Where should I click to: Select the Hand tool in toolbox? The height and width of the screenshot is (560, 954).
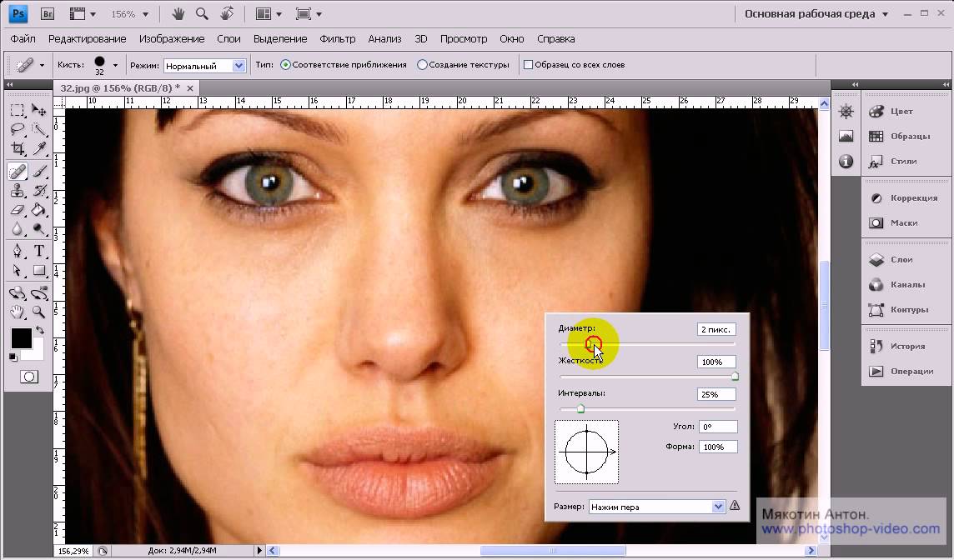(x=17, y=312)
